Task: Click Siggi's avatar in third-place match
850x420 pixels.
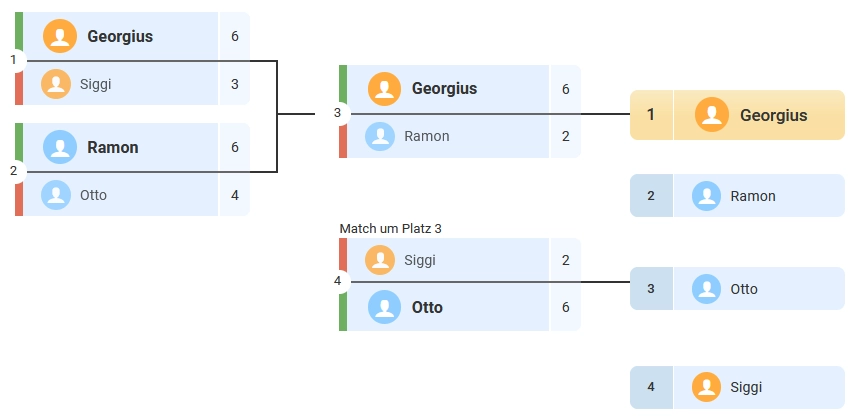Action: [x=380, y=260]
